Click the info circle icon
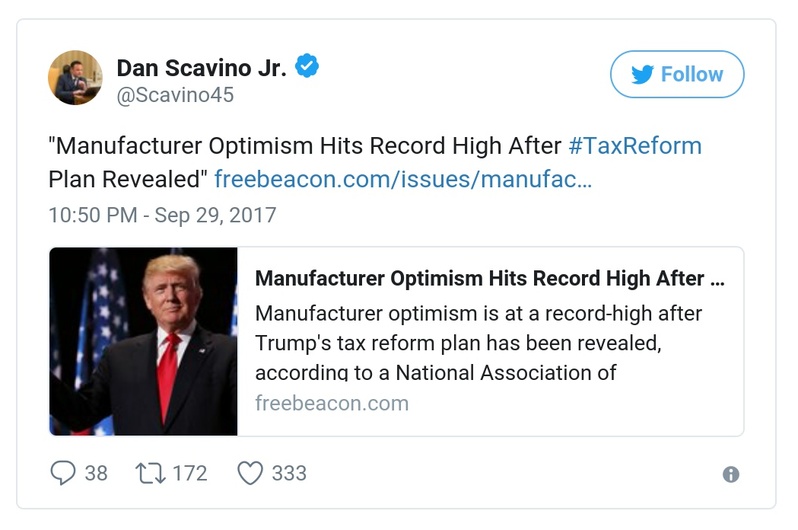The width and height of the screenshot is (798, 530). (x=731, y=475)
